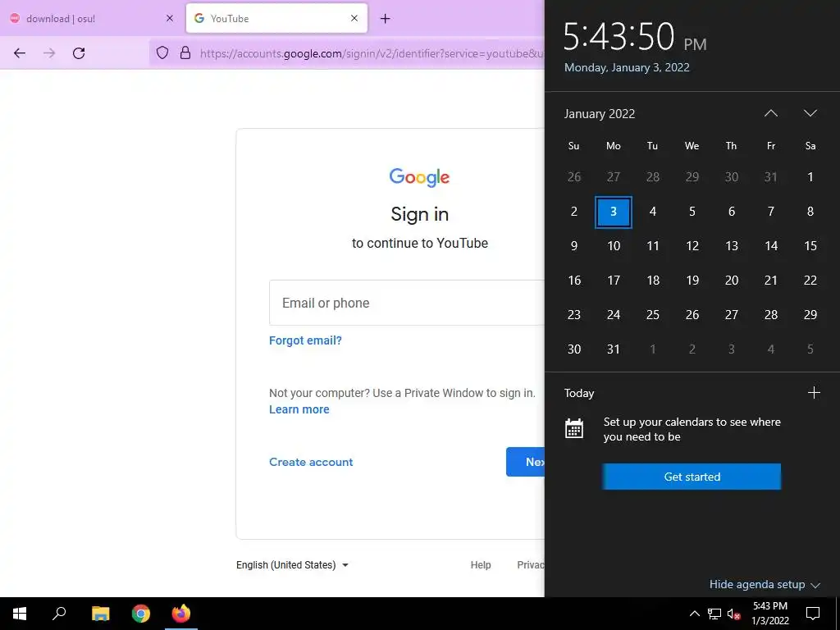This screenshot has width=840, height=630.
Task: Click the Firefox taskbar icon
Action: pos(181,614)
